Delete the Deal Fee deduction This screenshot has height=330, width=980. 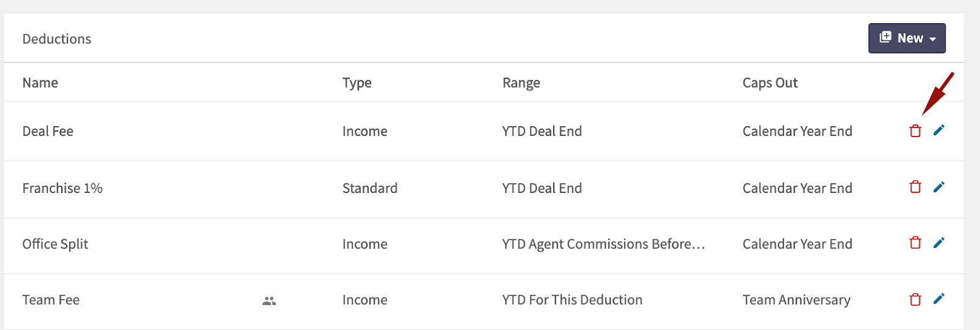point(915,131)
